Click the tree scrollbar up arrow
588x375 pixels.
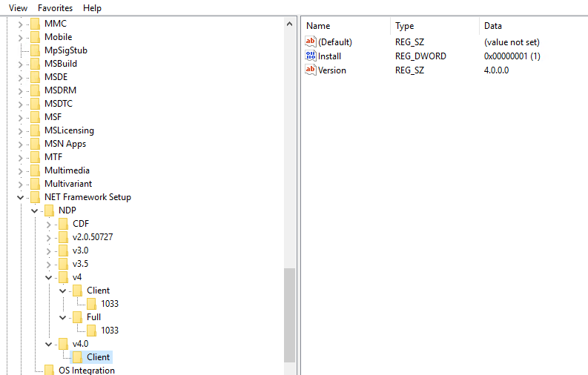(x=289, y=24)
